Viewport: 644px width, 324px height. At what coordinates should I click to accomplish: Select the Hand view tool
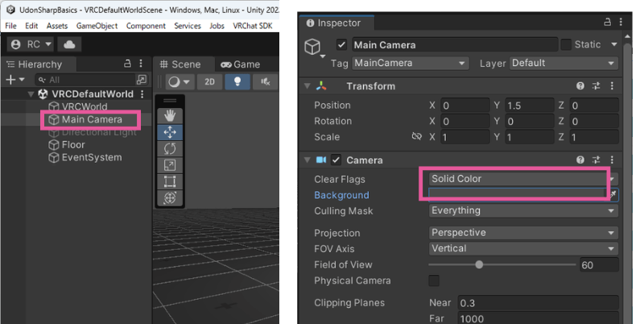[x=170, y=115]
